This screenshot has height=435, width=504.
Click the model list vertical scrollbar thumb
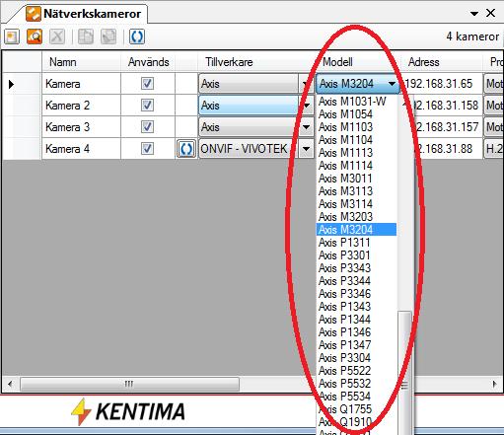404,373
